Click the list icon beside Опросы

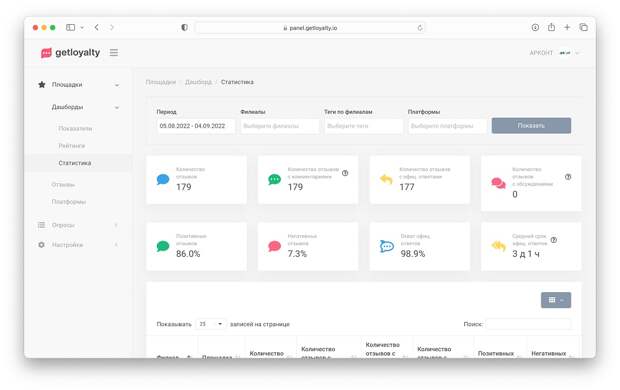(x=41, y=225)
